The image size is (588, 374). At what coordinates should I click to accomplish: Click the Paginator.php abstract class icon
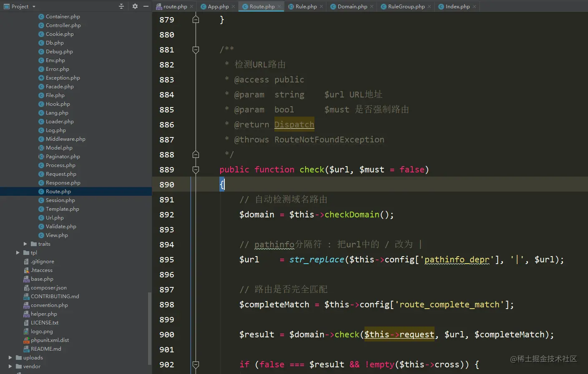click(x=41, y=157)
